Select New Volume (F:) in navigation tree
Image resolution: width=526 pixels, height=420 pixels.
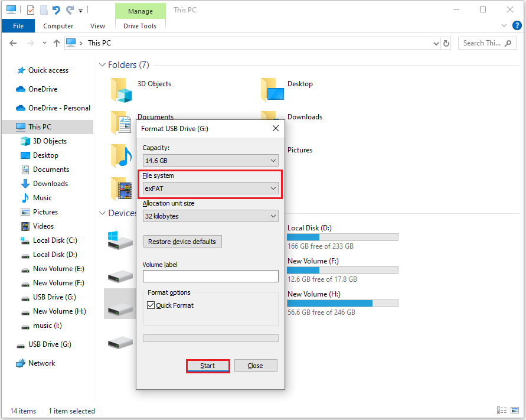(58, 283)
